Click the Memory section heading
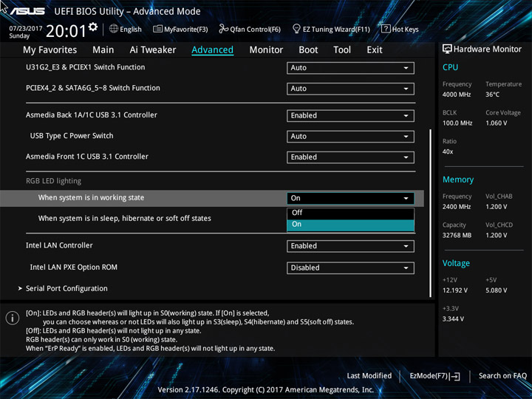This screenshot has width=532, height=399. coord(458,180)
